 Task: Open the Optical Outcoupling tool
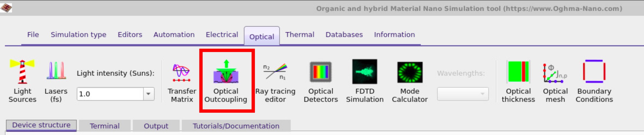(226, 81)
